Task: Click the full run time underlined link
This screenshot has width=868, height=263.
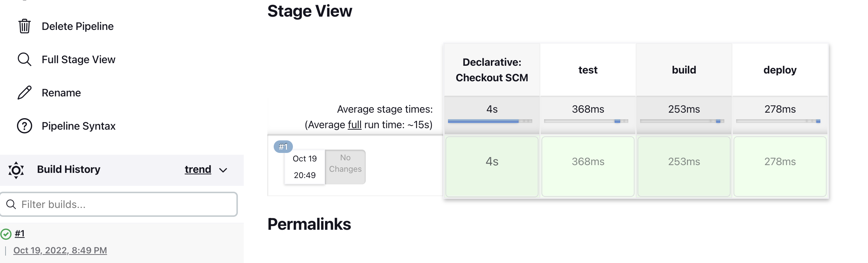Action: tap(355, 124)
